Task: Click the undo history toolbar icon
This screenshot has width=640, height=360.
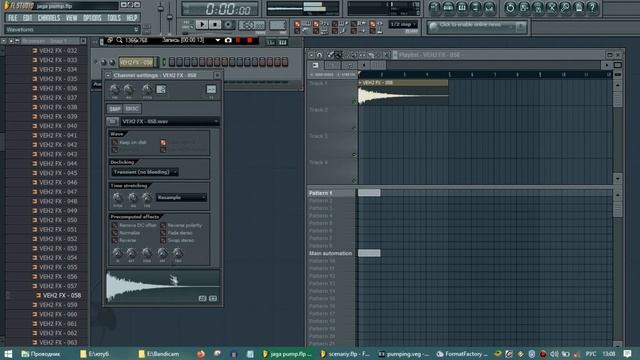Action: (510, 7)
